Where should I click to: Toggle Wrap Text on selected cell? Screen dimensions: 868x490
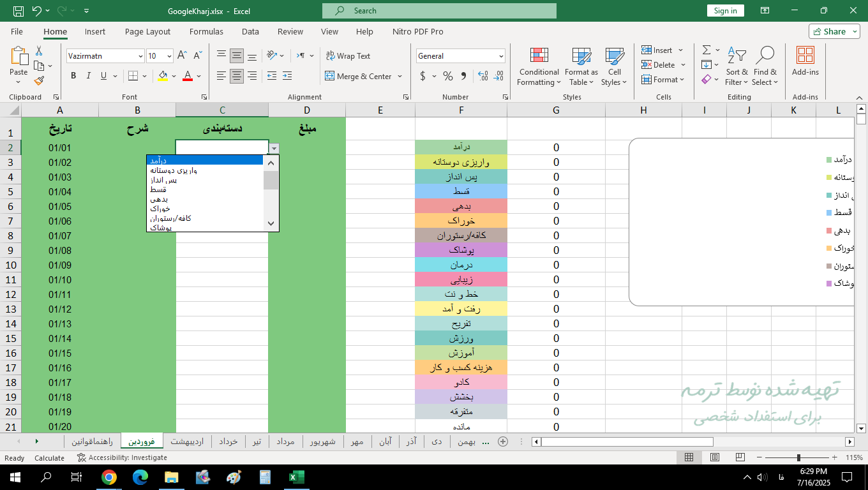click(x=348, y=56)
